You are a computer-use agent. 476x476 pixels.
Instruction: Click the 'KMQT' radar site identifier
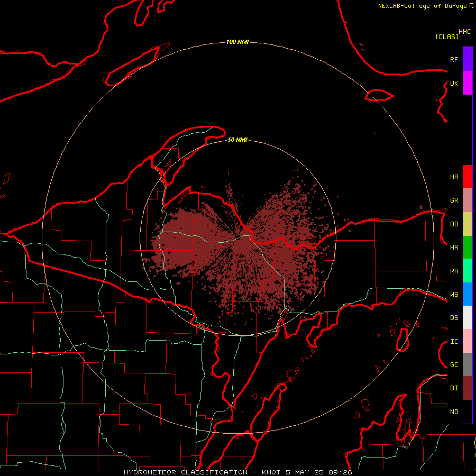coord(271,472)
